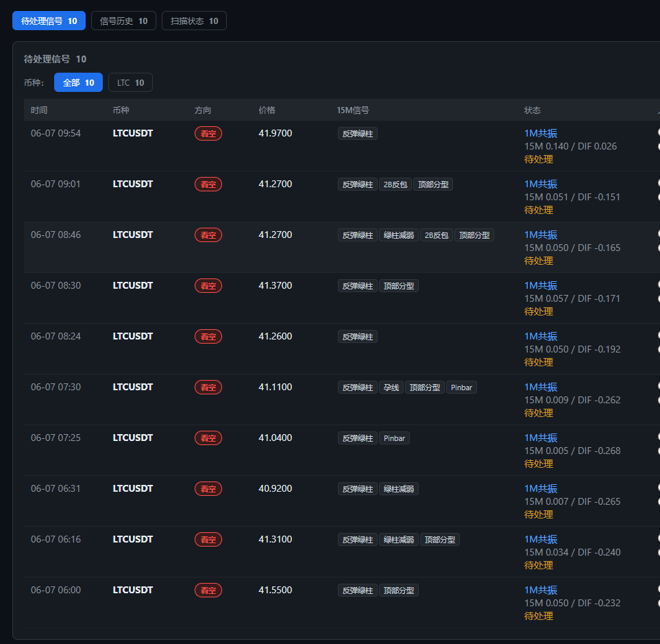Click 看空 badge in the 06:31 row

tap(208, 489)
